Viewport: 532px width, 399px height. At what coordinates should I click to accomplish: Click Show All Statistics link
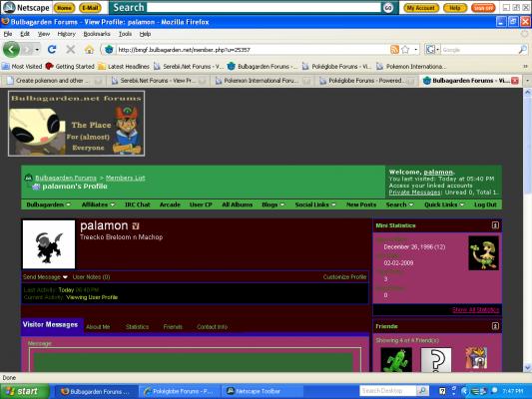475,310
